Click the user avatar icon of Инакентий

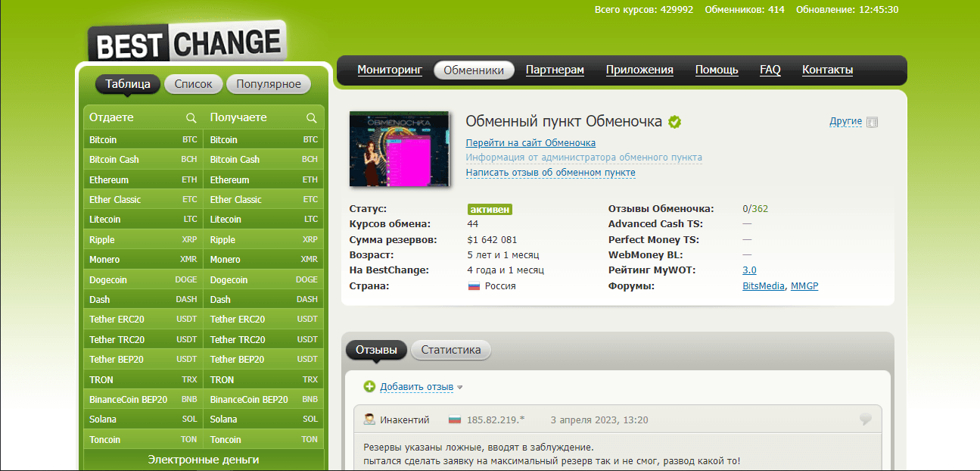[369, 420]
